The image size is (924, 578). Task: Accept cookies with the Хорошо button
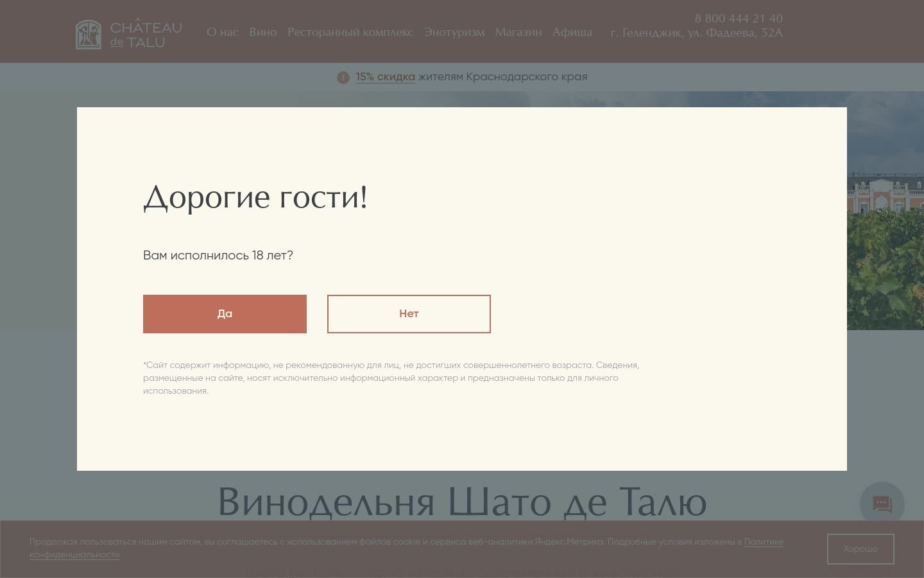tap(860, 548)
